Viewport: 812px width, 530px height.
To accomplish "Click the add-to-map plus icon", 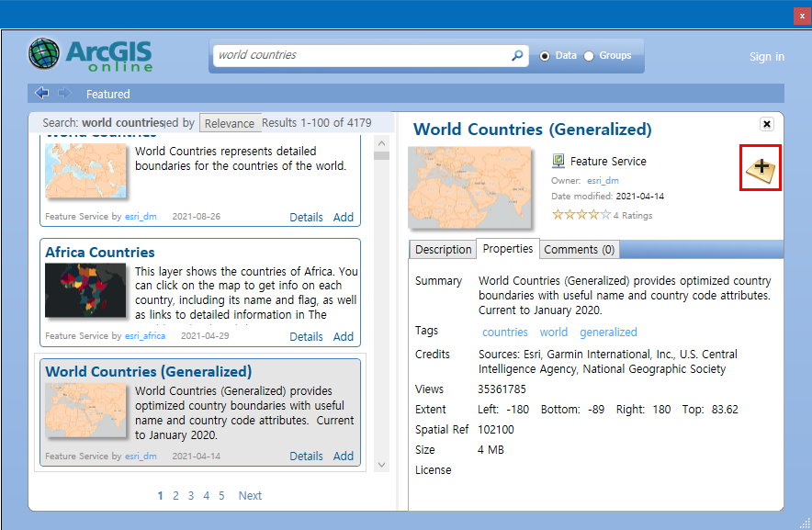I will [761, 168].
